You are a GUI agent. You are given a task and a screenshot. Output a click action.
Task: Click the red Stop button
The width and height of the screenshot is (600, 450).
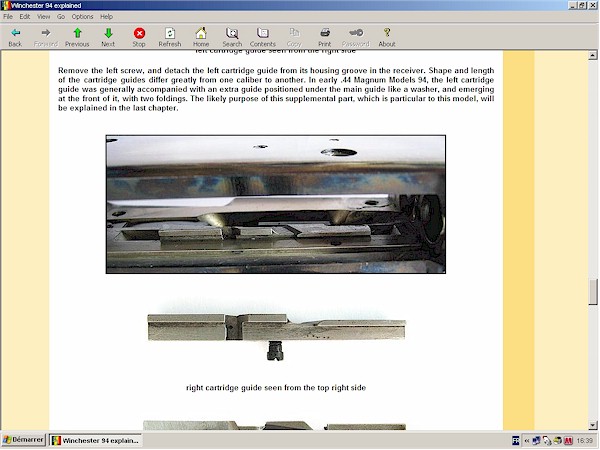pyautogui.click(x=139, y=37)
